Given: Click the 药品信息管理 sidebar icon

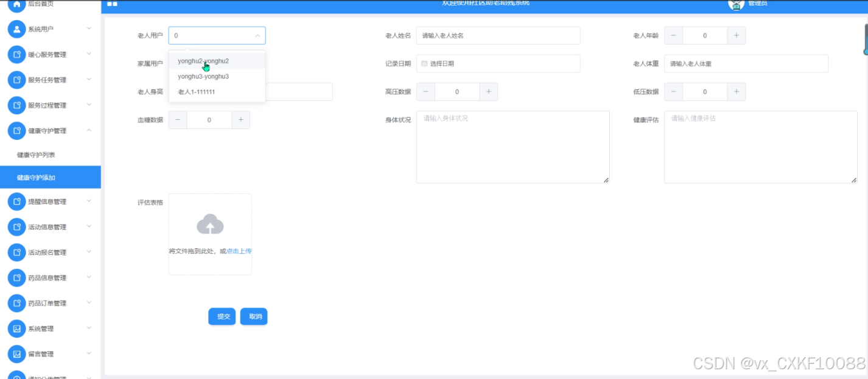Looking at the screenshot, I should 16,278.
